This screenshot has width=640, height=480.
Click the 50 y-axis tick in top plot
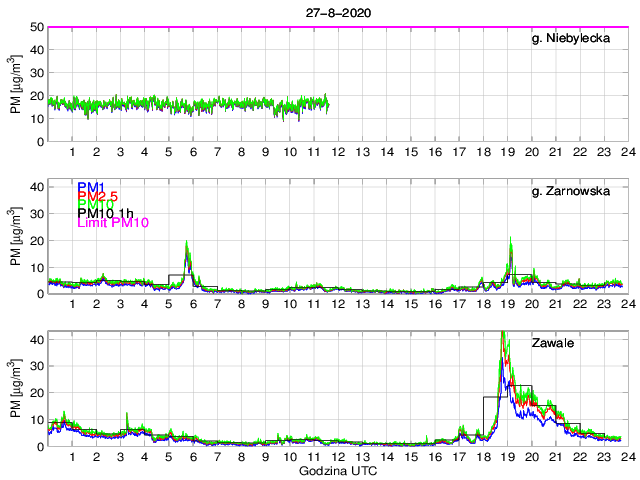click(36, 27)
